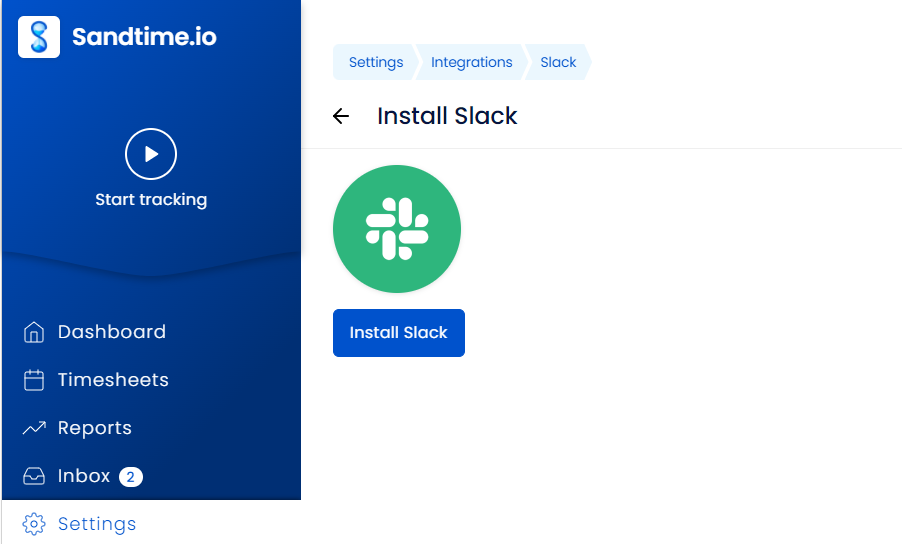Click the Install Slack page heading
Screen dimensions: 902x544
point(447,116)
